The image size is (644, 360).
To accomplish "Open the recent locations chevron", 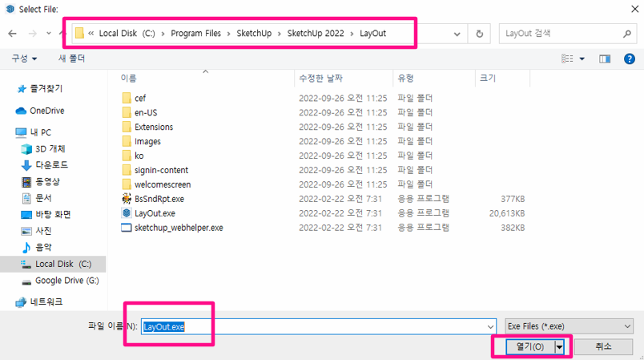I will (49, 34).
